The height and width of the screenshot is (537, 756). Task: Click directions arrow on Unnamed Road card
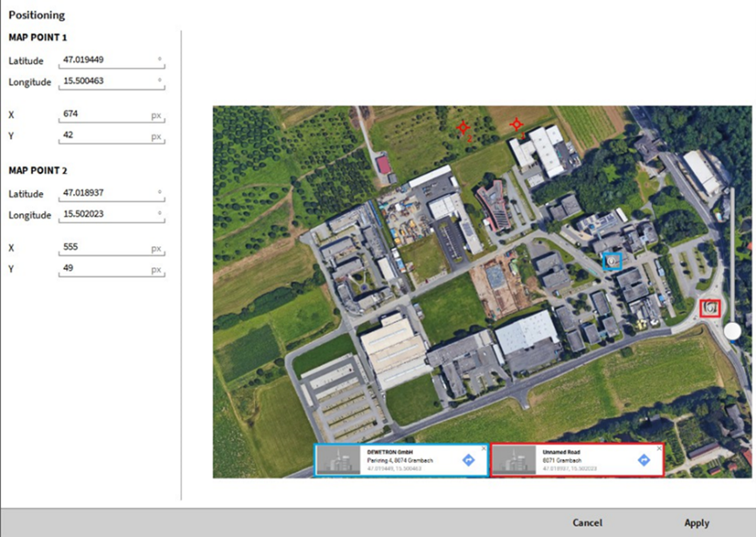pyautogui.click(x=644, y=459)
